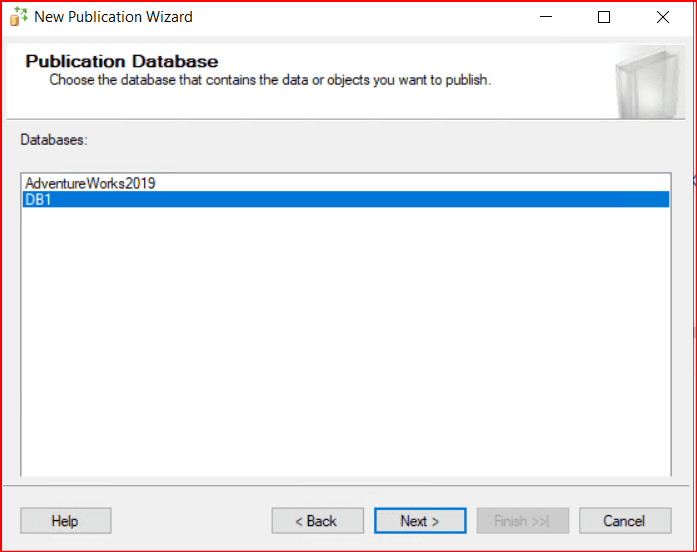Maximize the wizard window
697x552 pixels.
604,17
